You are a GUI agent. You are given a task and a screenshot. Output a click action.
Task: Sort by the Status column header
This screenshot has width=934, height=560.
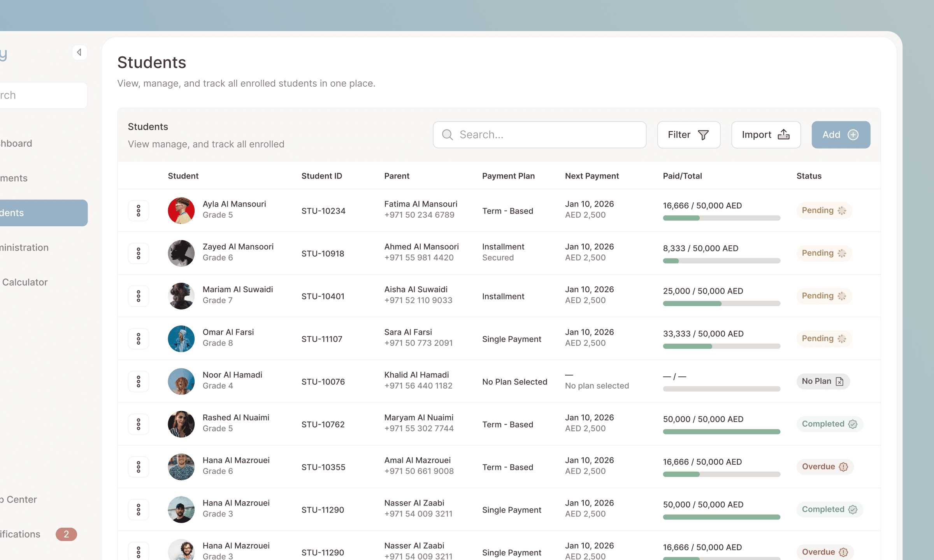[x=809, y=176]
